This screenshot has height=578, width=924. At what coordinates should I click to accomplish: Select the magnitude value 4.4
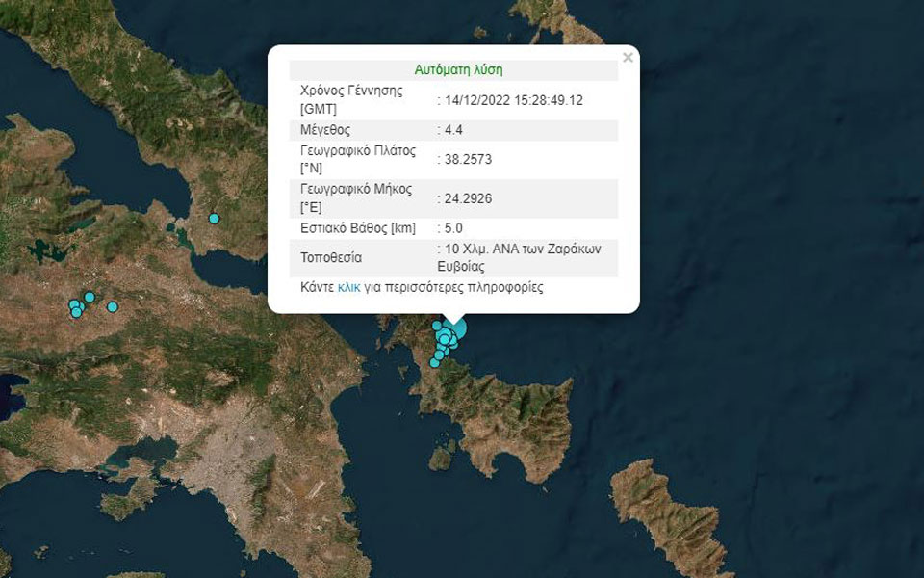(454, 129)
